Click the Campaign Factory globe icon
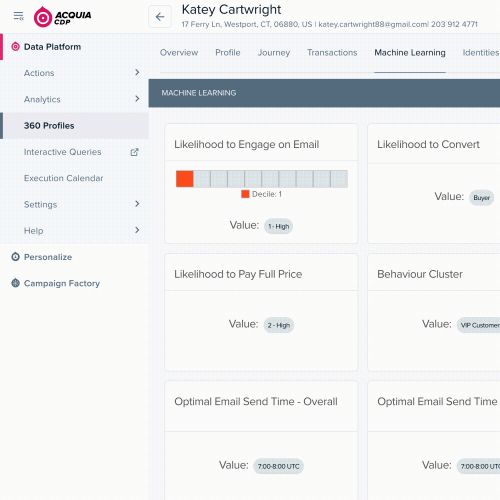Screen dimensions: 500x500 pyautogui.click(x=15, y=283)
